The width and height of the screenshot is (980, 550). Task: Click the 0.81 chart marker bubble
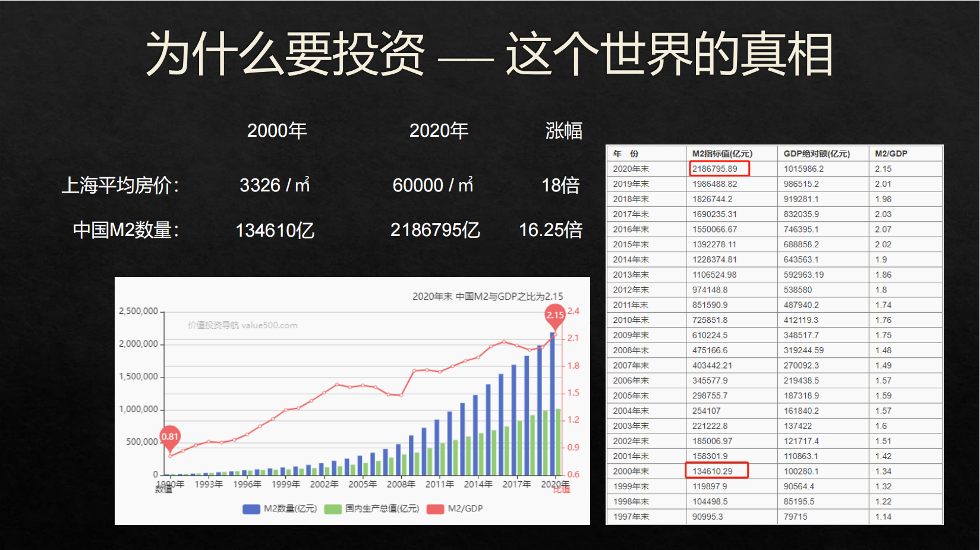170,438
